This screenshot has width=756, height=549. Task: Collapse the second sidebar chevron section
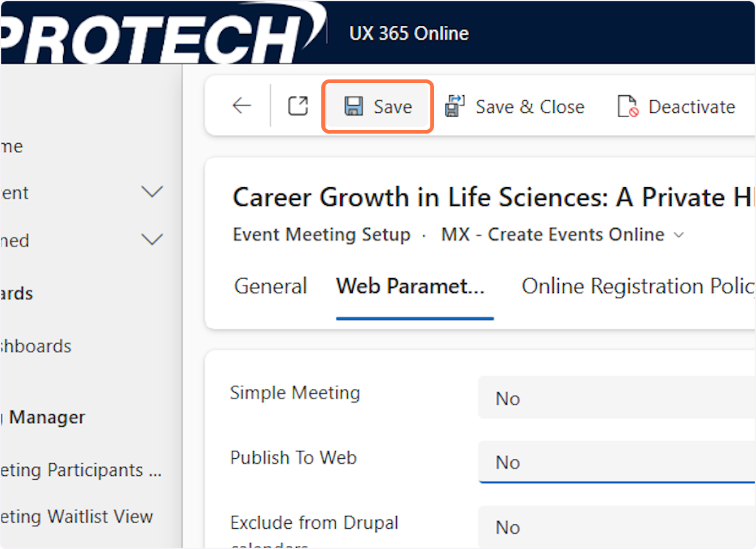[152, 240]
